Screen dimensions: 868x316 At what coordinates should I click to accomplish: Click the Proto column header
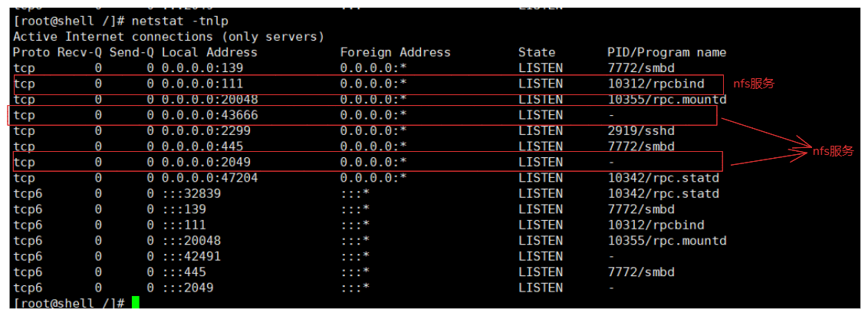click(x=31, y=53)
